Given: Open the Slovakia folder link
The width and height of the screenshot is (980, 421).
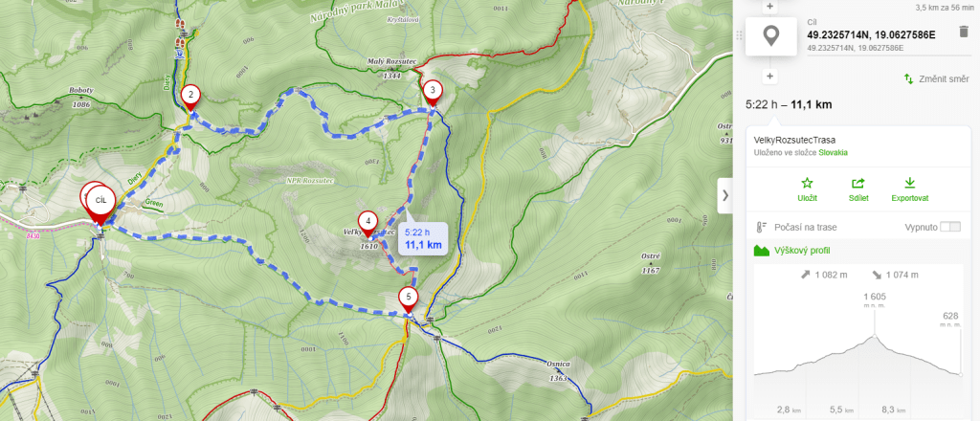Looking at the screenshot, I should 834,152.
